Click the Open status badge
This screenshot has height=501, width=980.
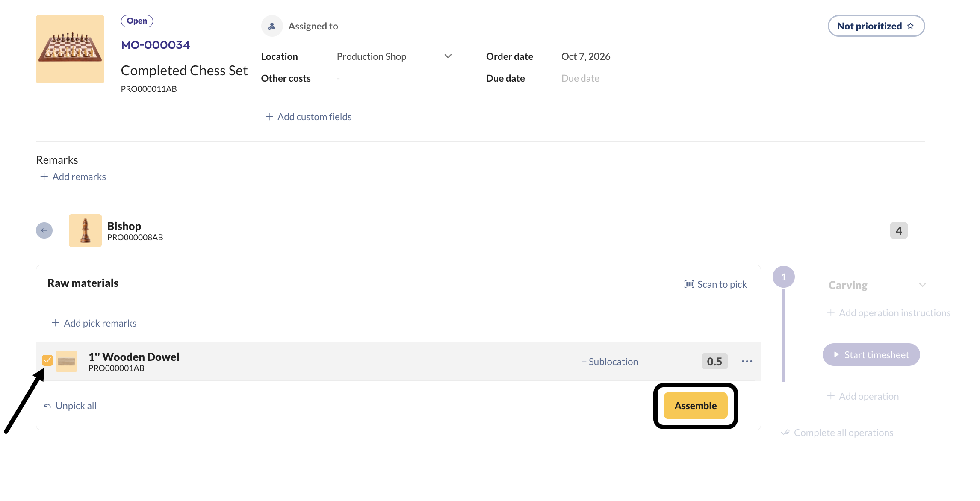click(x=137, y=21)
